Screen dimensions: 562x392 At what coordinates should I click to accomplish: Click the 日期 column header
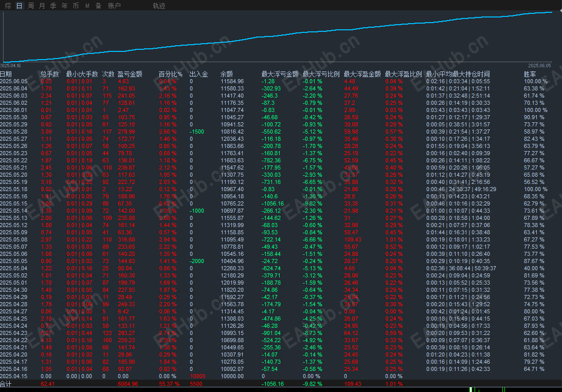pyautogui.click(x=6, y=74)
